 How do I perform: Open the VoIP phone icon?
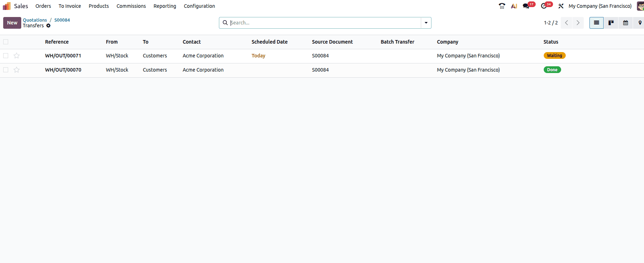pyautogui.click(x=502, y=6)
